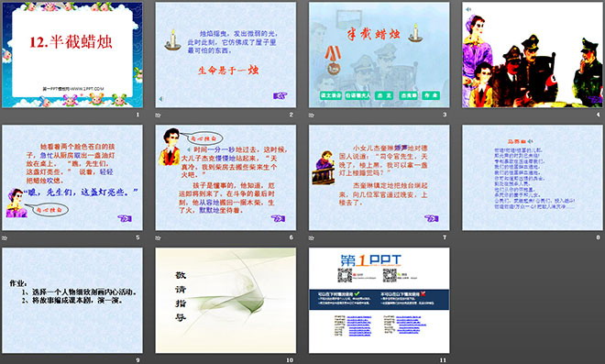Click the middle green button on slide 3
This screenshot has width=605, height=364.
coord(384,95)
